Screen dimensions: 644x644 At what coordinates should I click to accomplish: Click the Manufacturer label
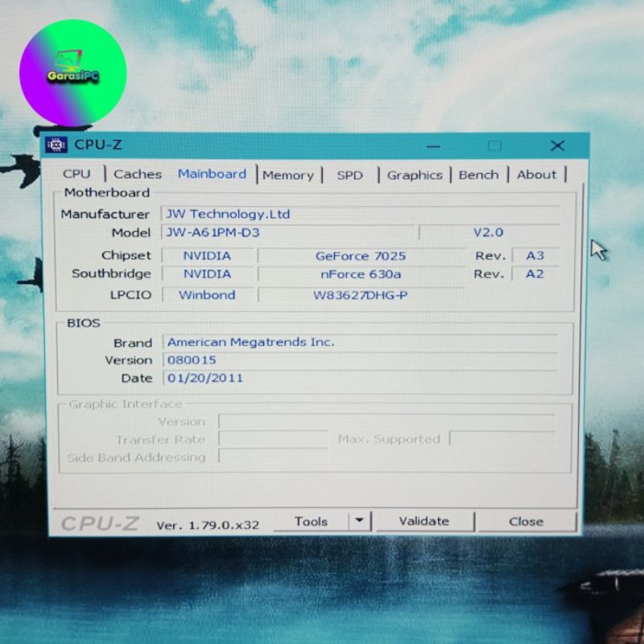pos(105,214)
